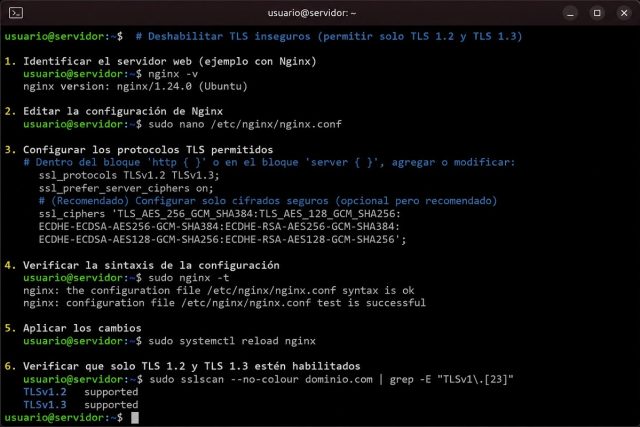640x427 pixels.
Task: Click comment 'Dentro del bloque http { }'
Action: coord(269,162)
